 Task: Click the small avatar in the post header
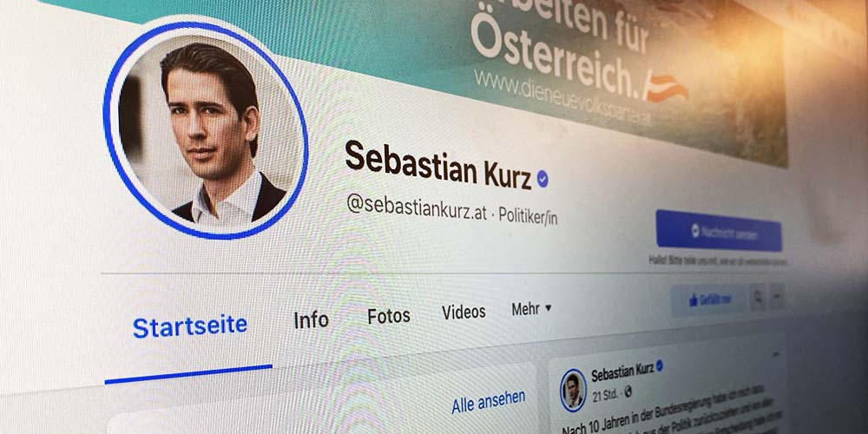[x=573, y=391]
